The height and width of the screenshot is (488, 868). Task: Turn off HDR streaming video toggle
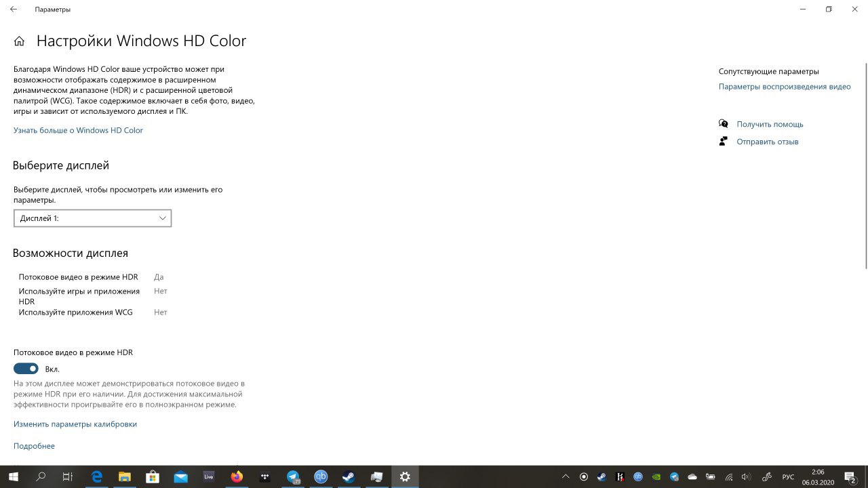pyautogui.click(x=26, y=369)
